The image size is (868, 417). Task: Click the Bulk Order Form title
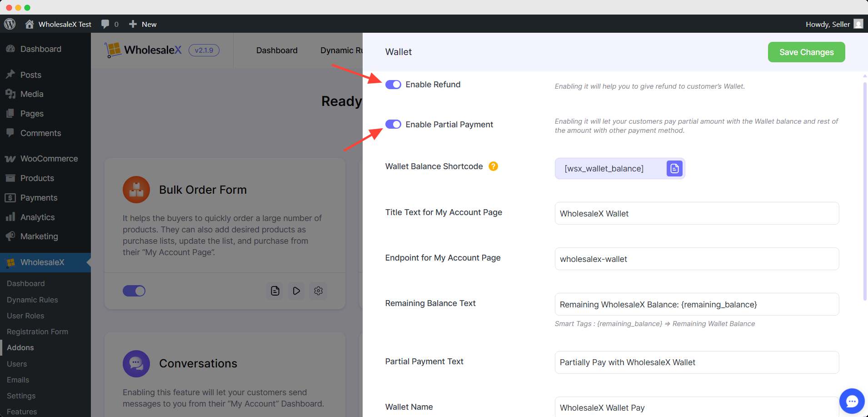[203, 190]
